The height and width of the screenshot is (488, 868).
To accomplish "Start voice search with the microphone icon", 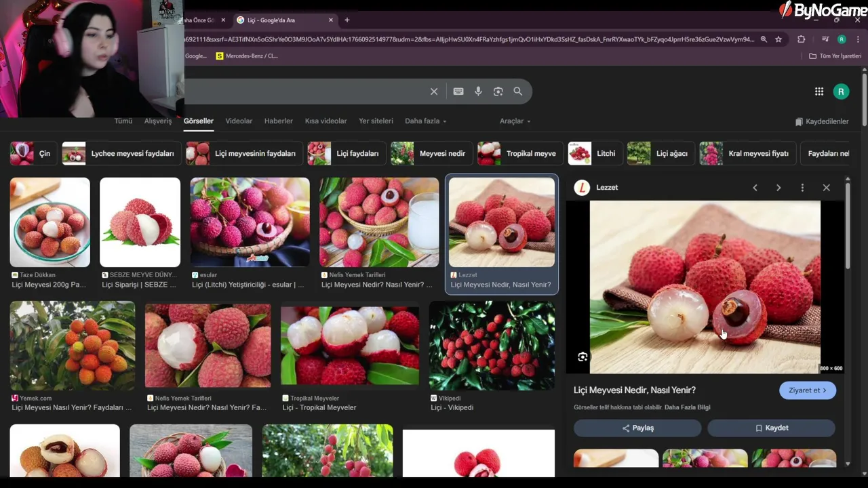I will (478, 91).
